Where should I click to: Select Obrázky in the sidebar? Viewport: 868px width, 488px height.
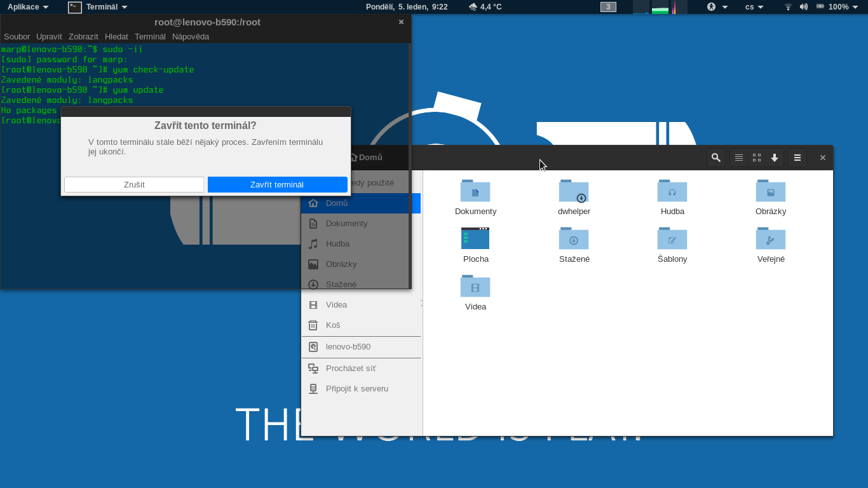(x=360, y=264)
